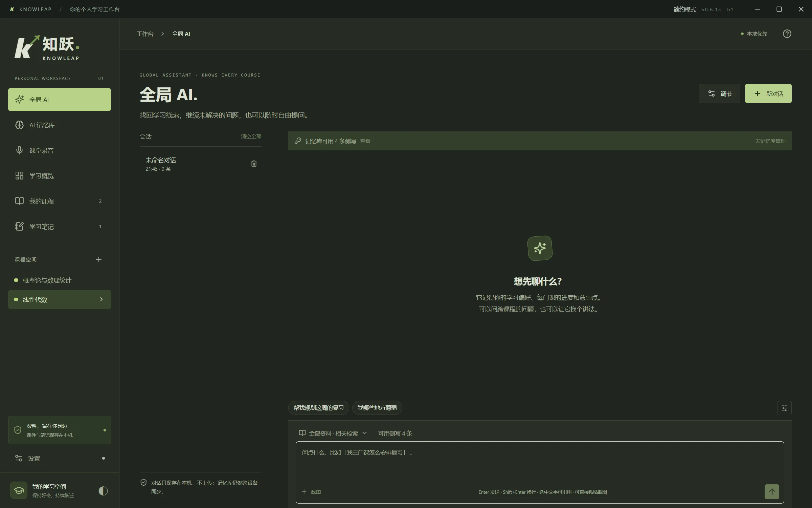This screenshot has width=812, height=508.
Task: Click 查看 in memory banner
Action: (365, 141)
